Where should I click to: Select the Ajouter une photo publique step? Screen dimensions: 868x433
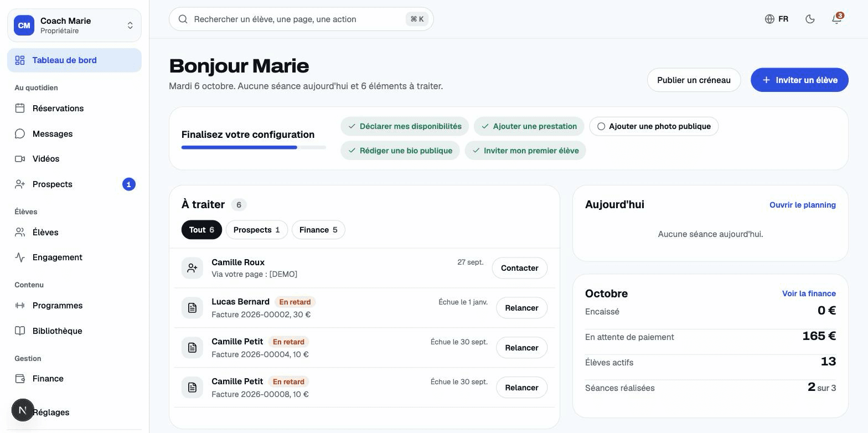(x=654, y=126)
